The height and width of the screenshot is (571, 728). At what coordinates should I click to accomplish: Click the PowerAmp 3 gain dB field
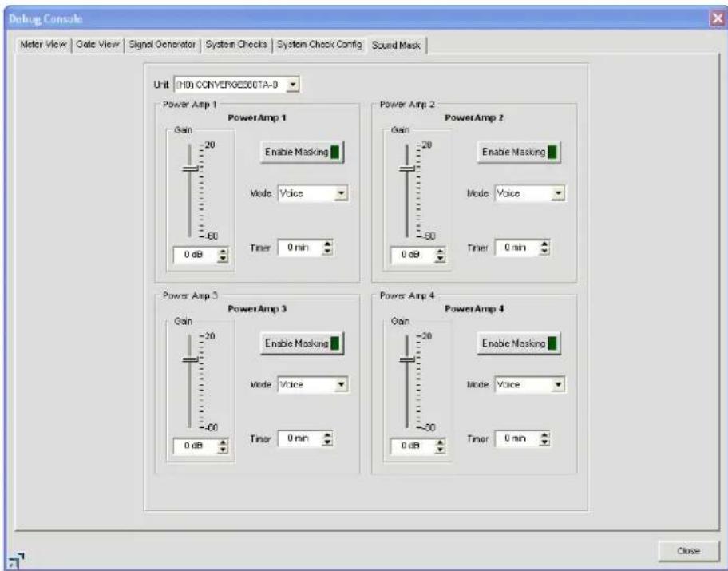[196, 446]
